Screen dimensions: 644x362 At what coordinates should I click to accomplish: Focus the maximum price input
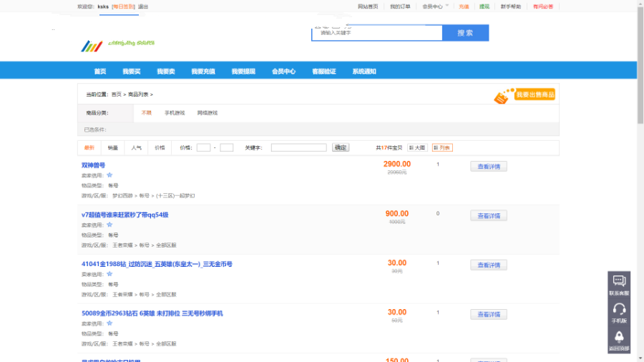tap(226, 148)
